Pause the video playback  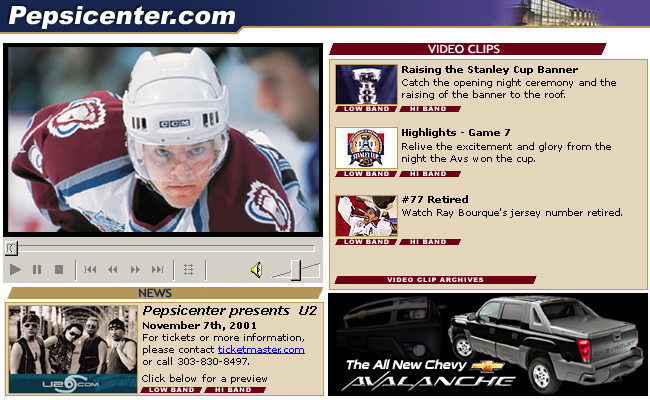37,269
